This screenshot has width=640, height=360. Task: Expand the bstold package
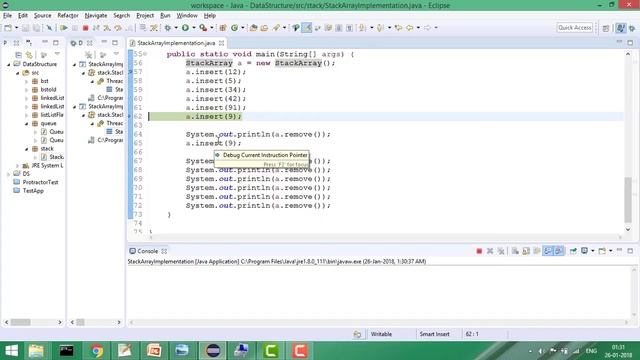coord(27,90)
